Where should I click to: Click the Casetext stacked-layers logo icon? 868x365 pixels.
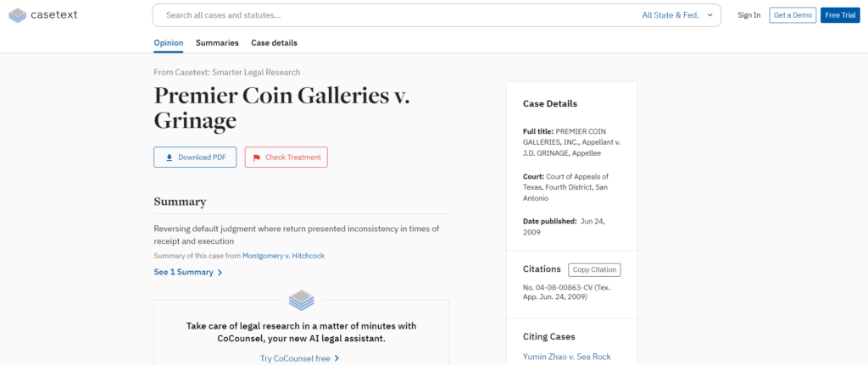tap(17, 15)
